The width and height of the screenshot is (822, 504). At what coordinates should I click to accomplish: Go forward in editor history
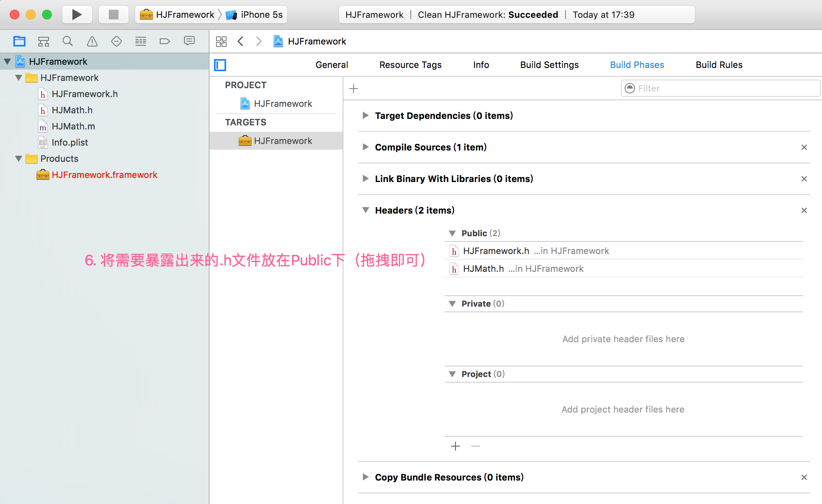(x=259, y=41)
